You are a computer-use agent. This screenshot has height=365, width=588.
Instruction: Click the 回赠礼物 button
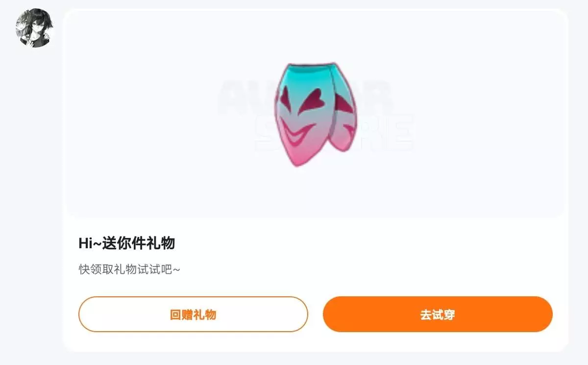193,314
